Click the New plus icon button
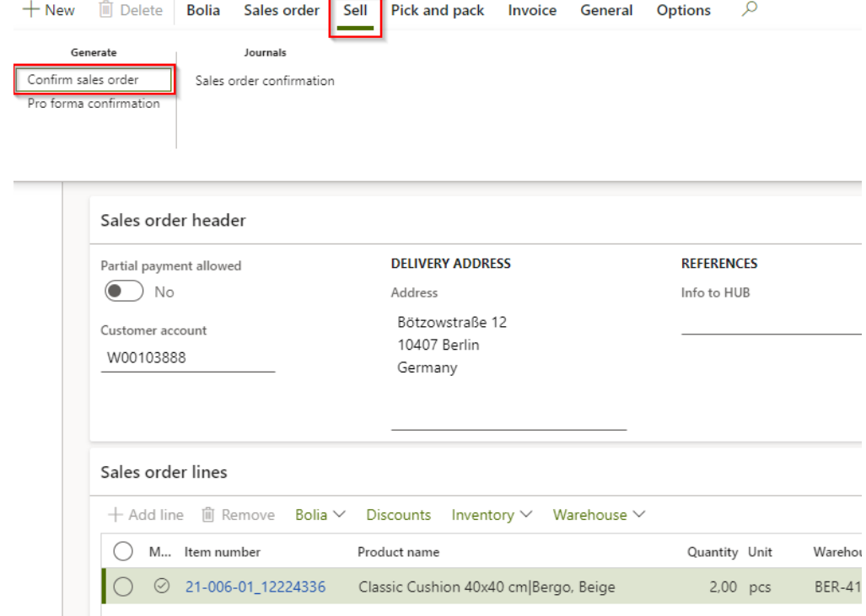866x616 pixels. pos(32,10)
